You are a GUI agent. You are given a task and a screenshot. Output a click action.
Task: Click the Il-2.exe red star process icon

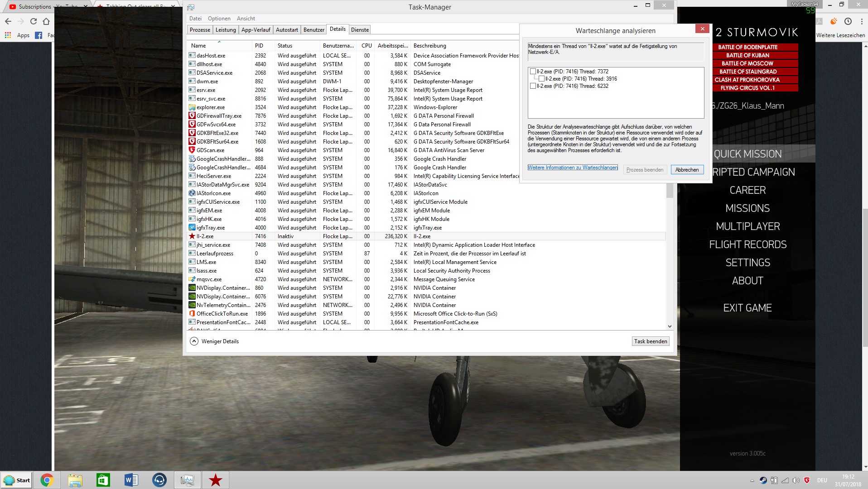click(192, 236)
